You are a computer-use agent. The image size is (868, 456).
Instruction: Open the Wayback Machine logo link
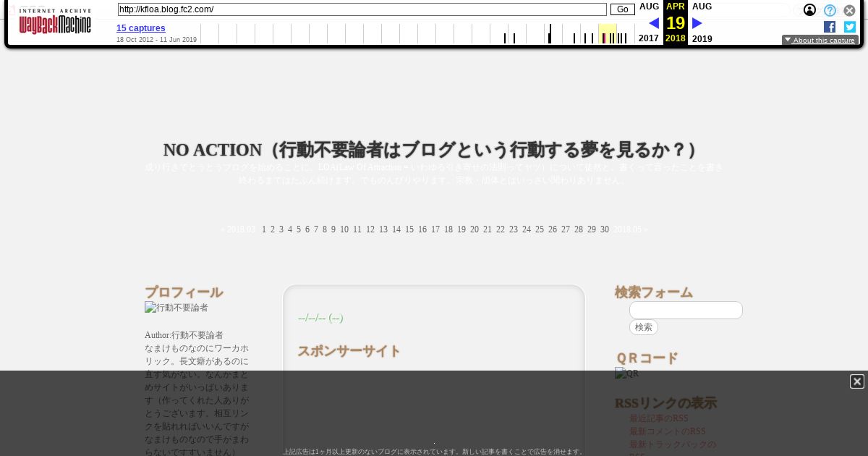click(x=55, y=22)
